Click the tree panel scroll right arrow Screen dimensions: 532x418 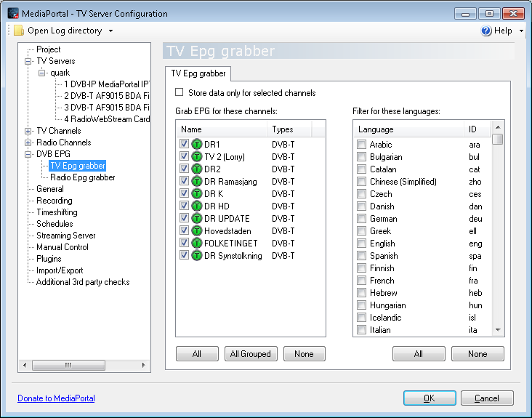pos(143,365)
